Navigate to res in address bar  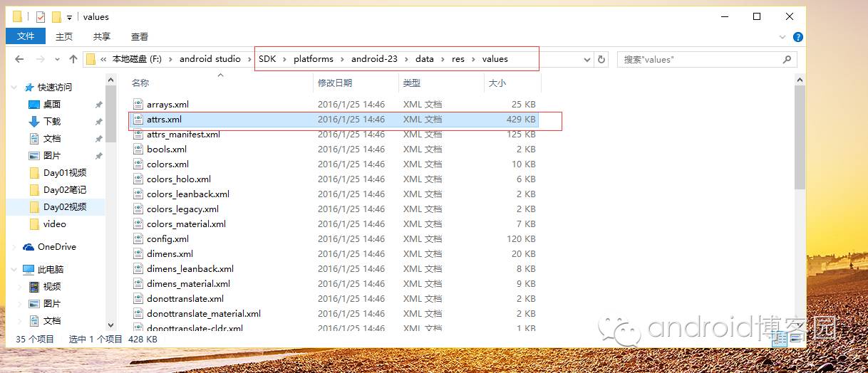pos(458,59)
